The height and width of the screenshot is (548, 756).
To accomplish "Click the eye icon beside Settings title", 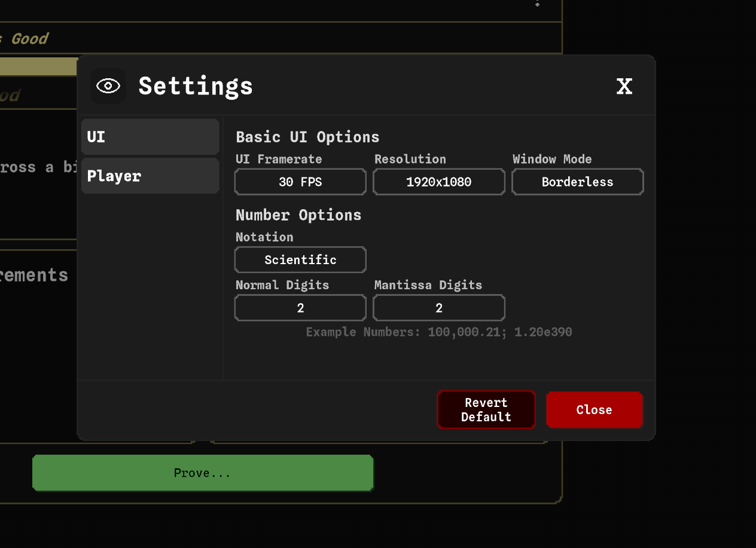I will click(108, 86).
